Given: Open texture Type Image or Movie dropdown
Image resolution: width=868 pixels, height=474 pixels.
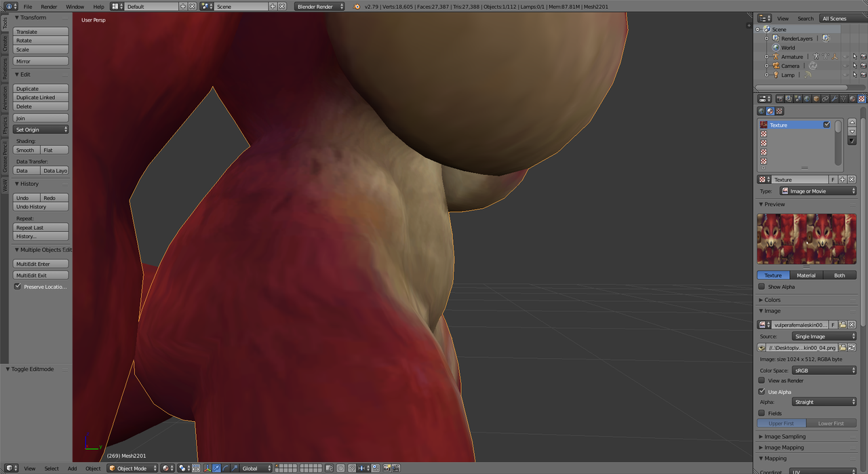Looking at the screenshot, I should (818, 191).
